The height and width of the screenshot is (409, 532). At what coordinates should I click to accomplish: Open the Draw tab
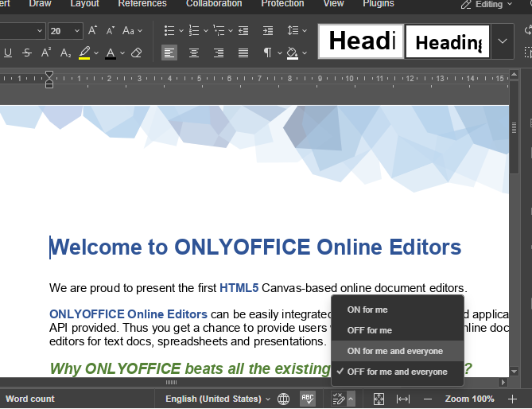pyautogui.click(x=40, y=4)
